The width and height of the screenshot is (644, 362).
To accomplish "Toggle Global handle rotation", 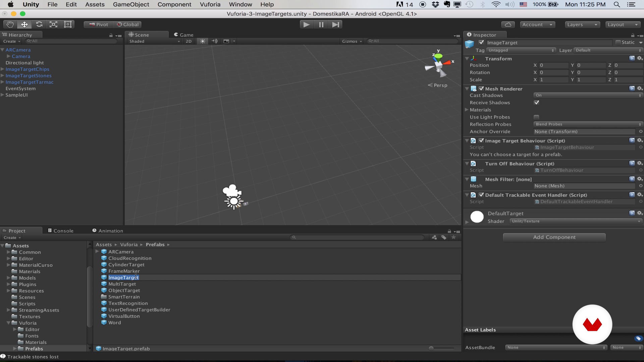I will tap(127, 24).
